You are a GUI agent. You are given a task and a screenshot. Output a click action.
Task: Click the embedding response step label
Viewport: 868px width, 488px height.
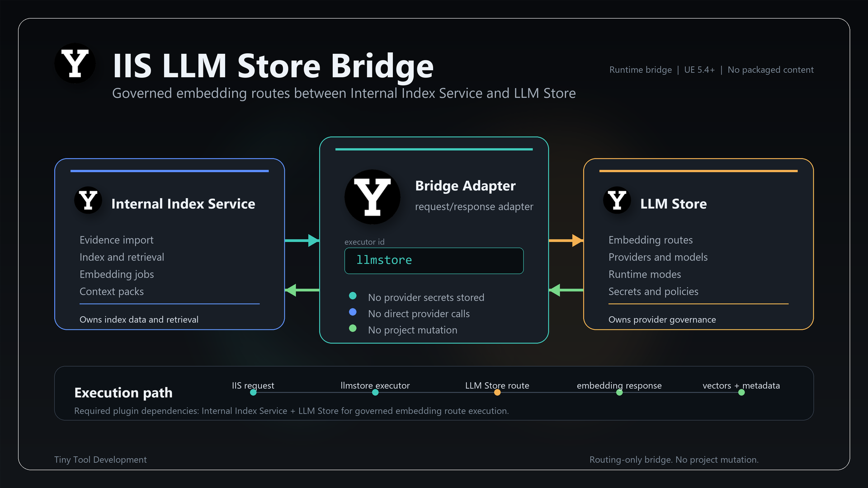(619, 385)
